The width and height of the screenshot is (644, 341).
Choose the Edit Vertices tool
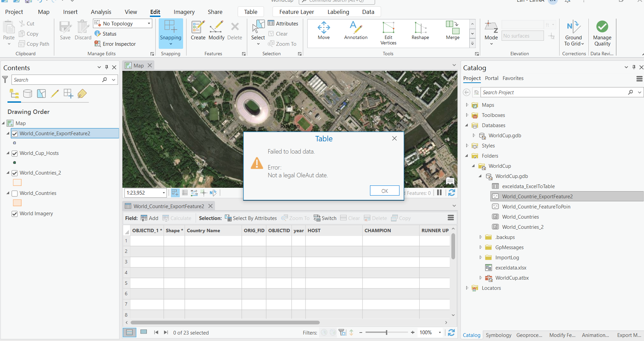click(388, 32)
